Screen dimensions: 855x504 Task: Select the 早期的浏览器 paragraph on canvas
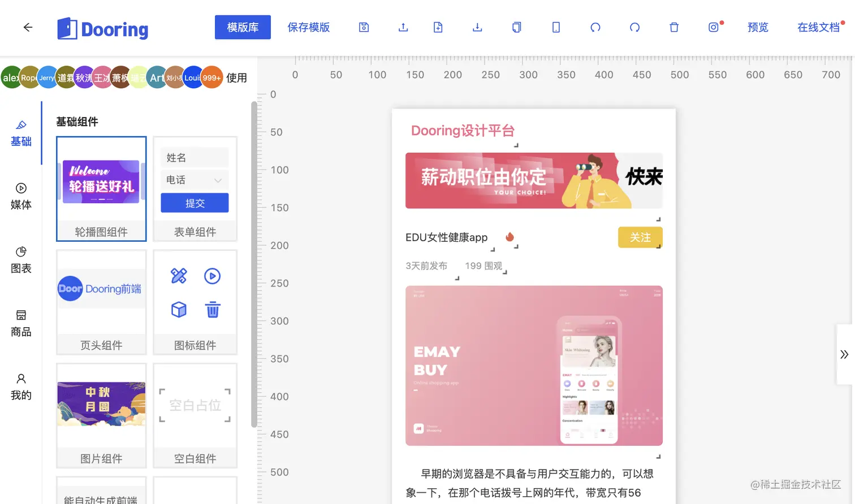[x=530, y=483]
